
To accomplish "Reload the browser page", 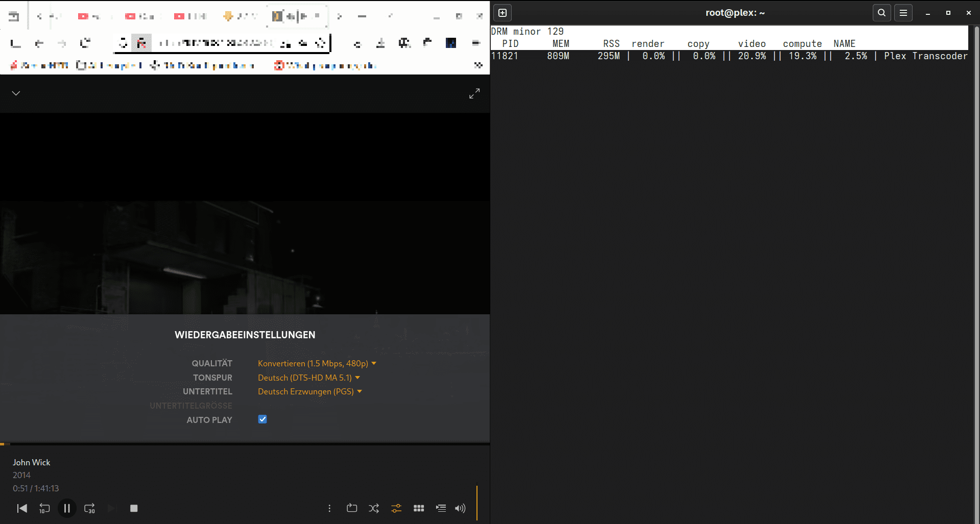I will click(x=85, y=43).
